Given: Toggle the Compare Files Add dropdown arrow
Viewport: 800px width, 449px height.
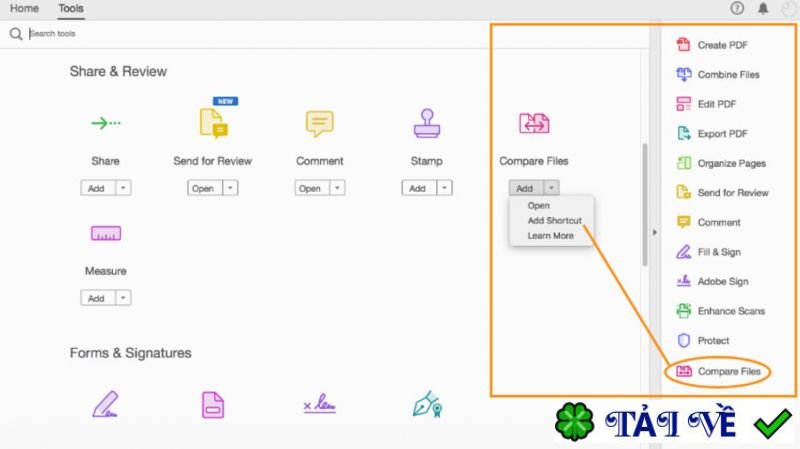Looking at the screenshot, I should (552, 188).
